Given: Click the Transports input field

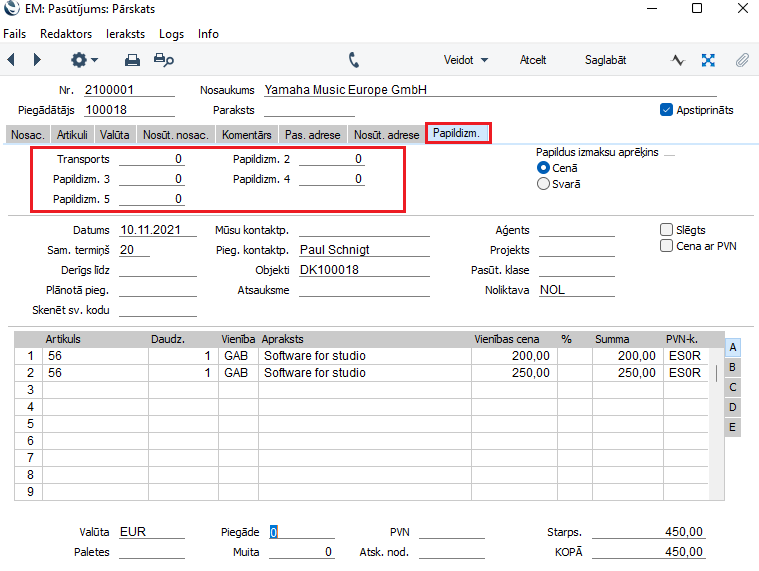Looking at the screenshot, I should click(x=151, y=159).
